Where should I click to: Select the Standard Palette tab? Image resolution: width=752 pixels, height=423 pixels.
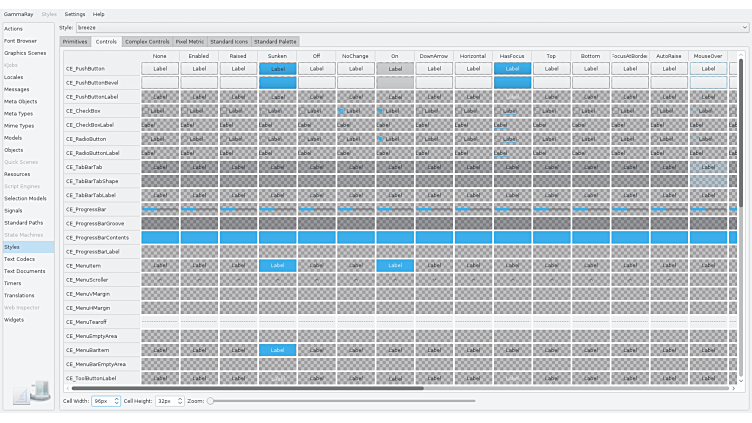tap(275, 42)
